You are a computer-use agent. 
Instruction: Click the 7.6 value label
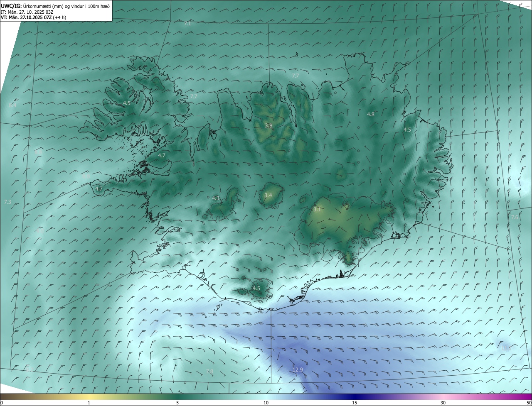click(x=515, y=218)
